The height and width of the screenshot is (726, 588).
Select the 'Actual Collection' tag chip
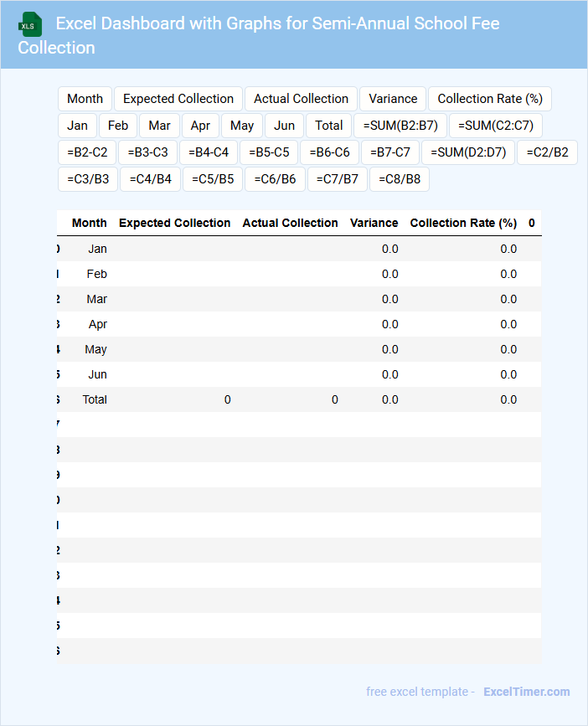[301, 99]
